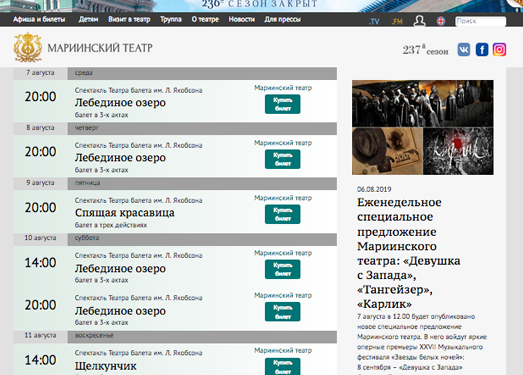Click the 06.08.2019 news date

[374, 189]
